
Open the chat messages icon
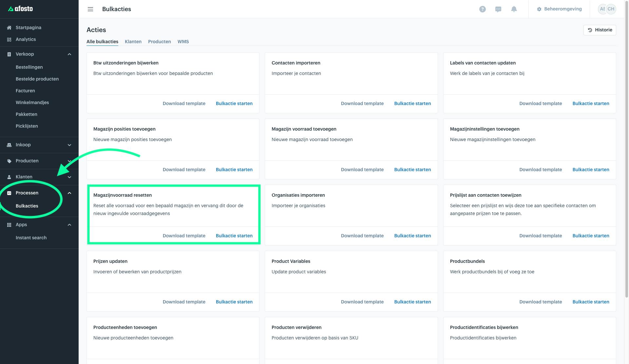(498, 9)
